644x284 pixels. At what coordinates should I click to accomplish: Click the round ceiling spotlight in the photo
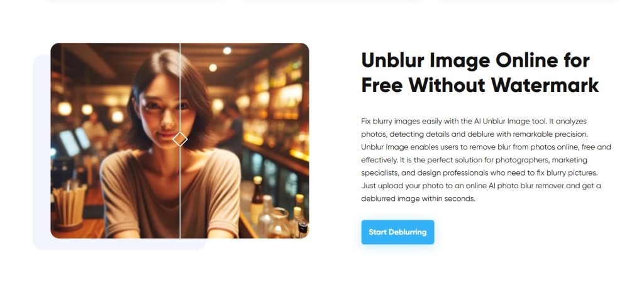click(x=227, y=50)
